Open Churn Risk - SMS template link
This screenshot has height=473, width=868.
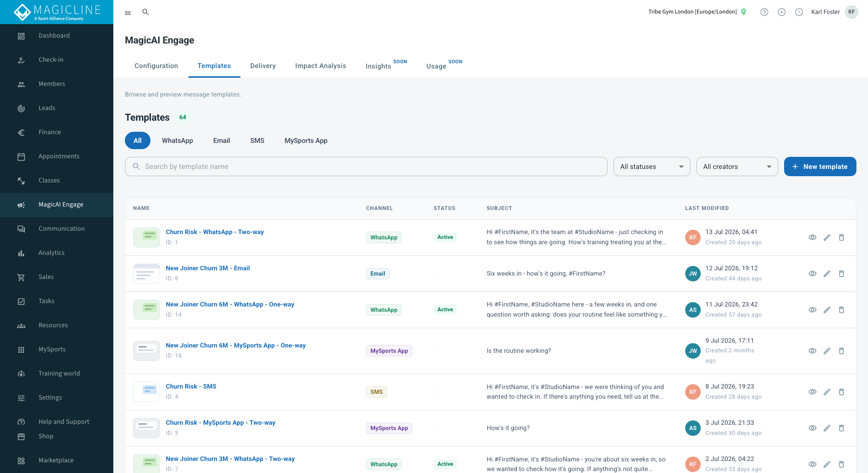191,387
